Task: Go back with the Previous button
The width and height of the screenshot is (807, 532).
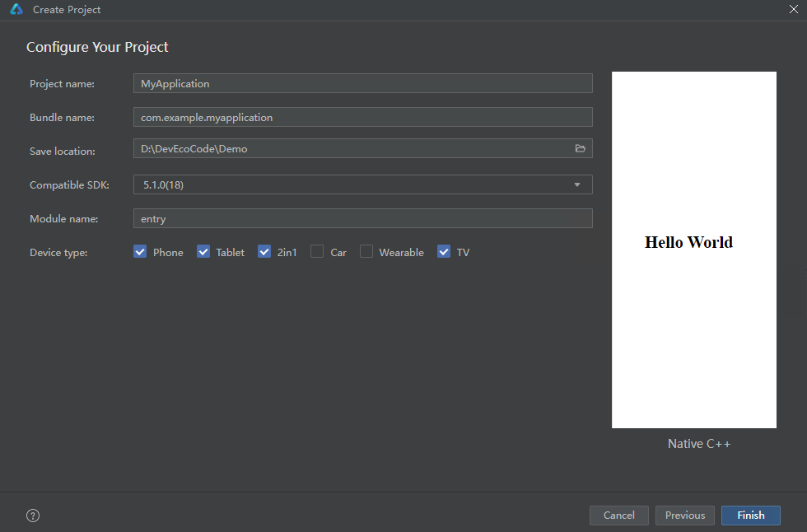Action: (x=684, y=516)
